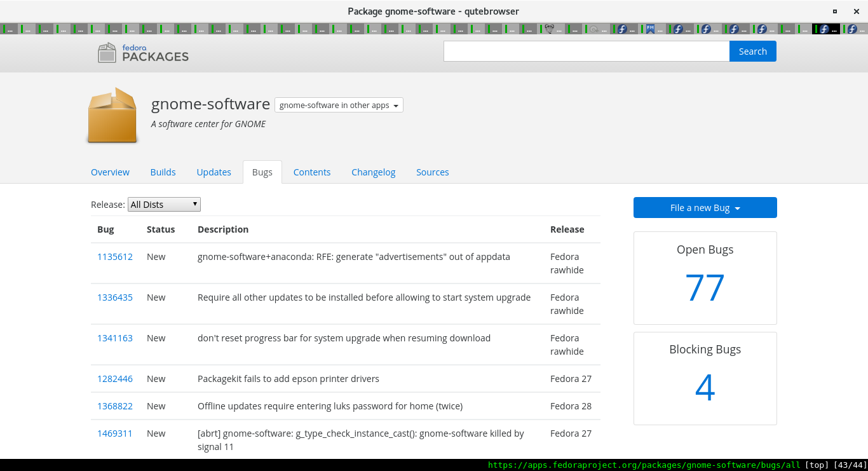Open bug 1282446 about epson printer drivers
The width and height of the screenshot is (868, 471).
(115, 379)
